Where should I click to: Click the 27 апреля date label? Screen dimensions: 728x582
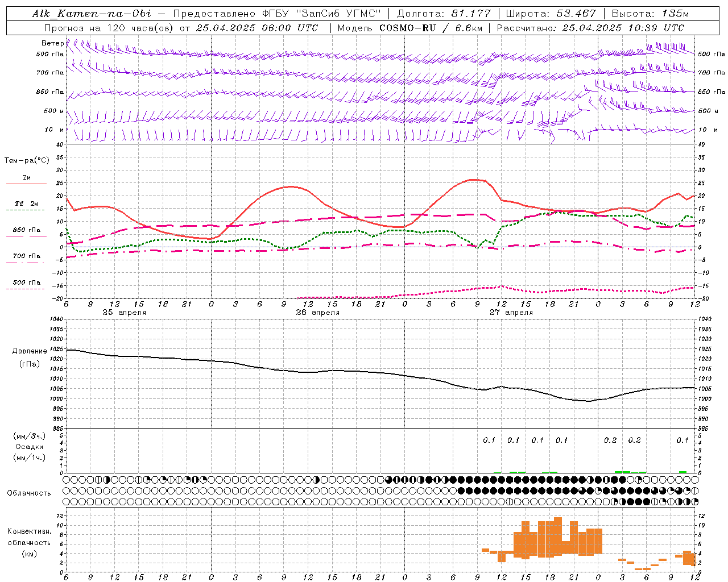pos(511,313)
